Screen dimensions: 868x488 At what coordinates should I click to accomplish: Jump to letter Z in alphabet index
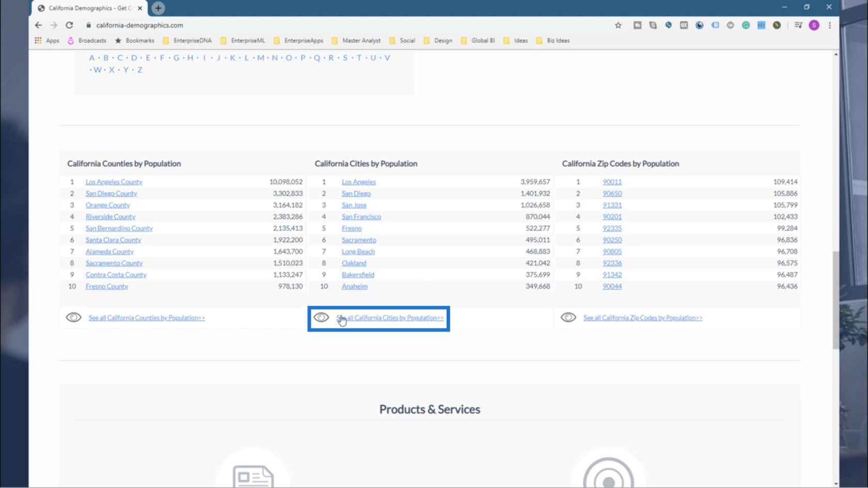(139, 70)
